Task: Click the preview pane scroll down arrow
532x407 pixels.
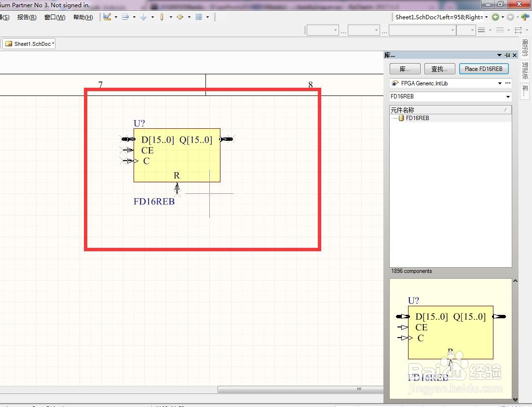Action: [515, 400]
